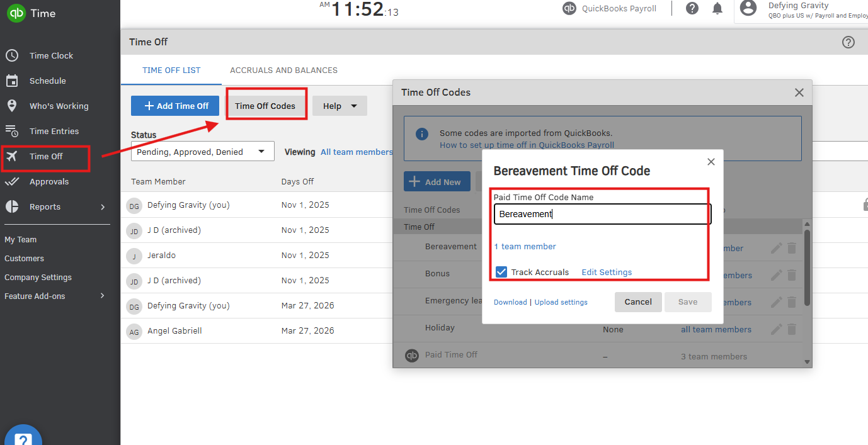This screenshot has height=445, width=868.
Task: Open Schedule via its calendar icon
Action: point(12,81)
